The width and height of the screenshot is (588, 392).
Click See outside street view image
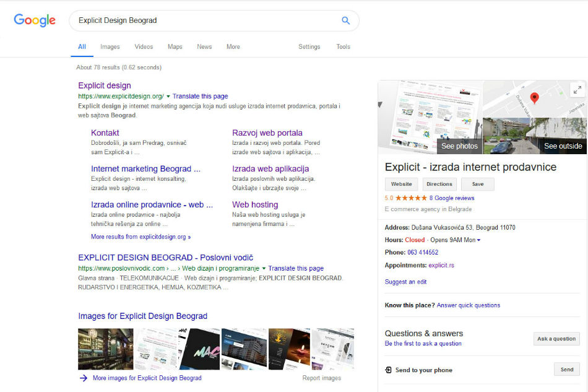(535, 136)
